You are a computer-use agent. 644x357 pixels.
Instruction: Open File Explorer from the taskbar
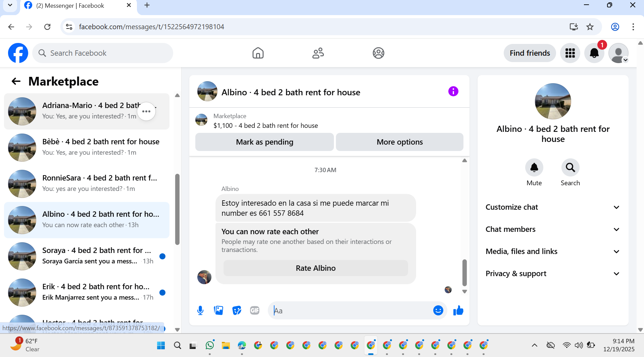point(226,345)
